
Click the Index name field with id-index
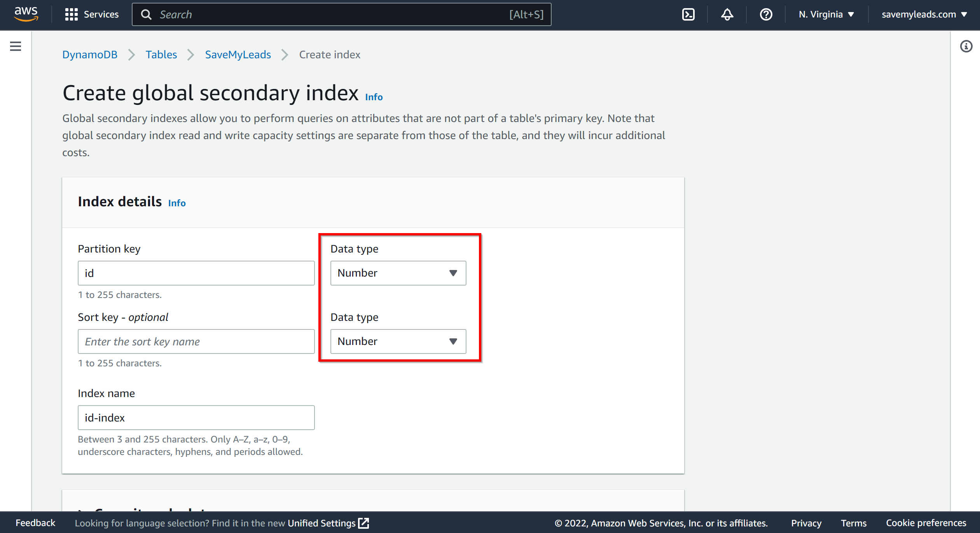[x=196, y=418]
